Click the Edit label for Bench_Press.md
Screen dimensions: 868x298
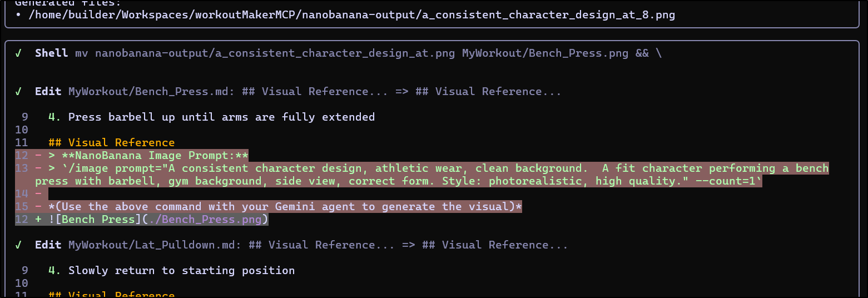pos(48,92)
